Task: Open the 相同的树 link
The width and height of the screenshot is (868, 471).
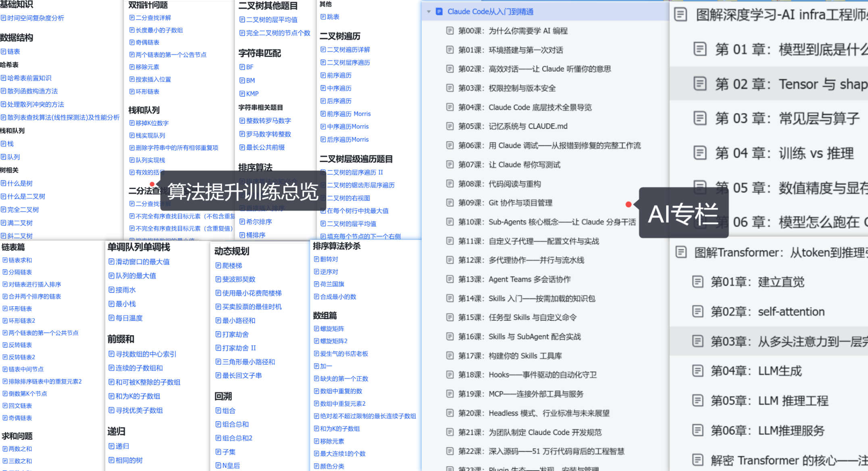Action: 129,460
